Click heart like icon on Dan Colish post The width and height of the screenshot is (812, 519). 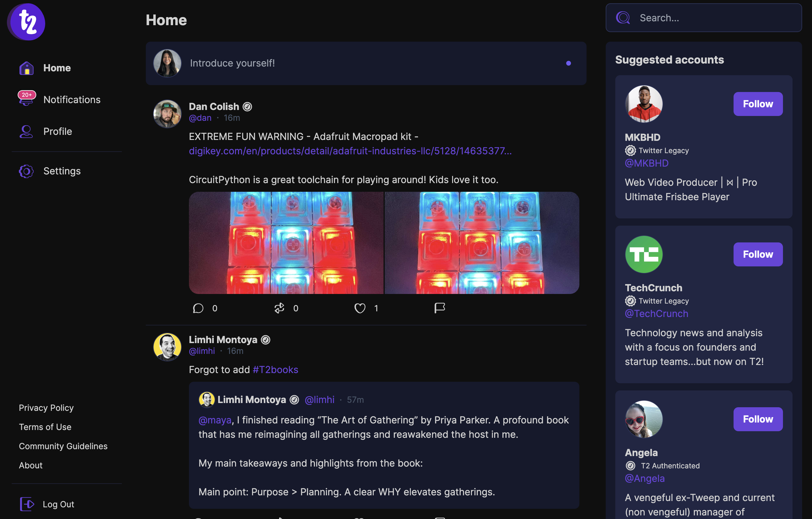(360, 308)
